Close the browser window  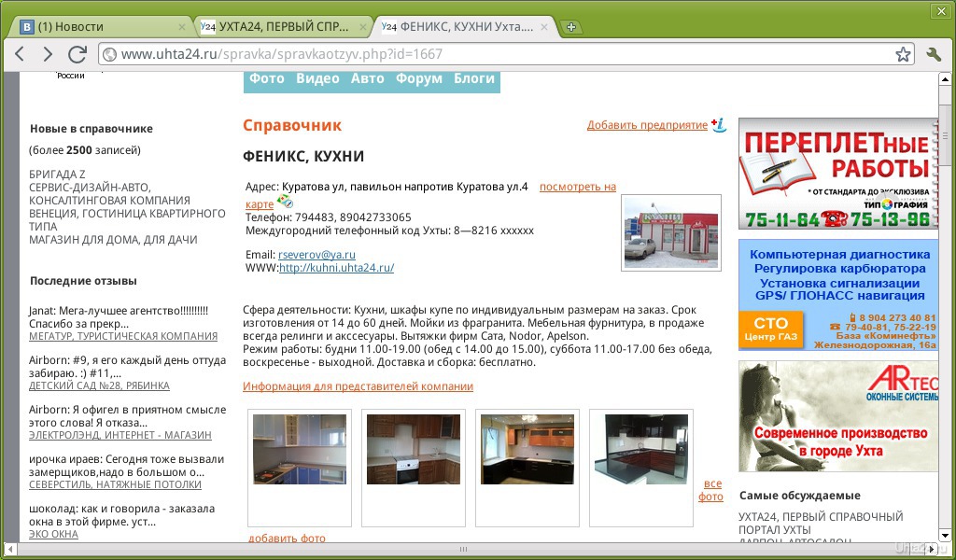(943, 9)
